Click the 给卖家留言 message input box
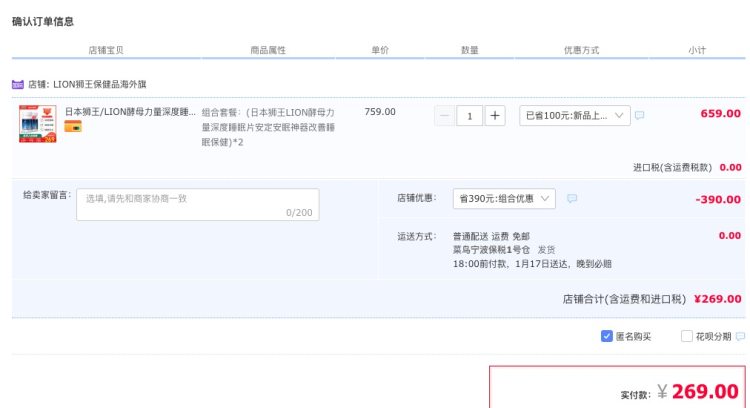 click(x=198, y=205)
